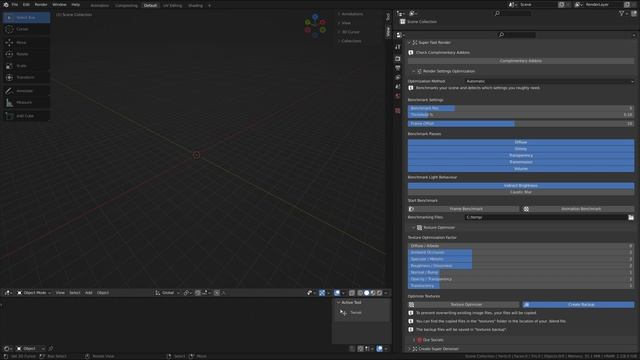Click the Complementary Addons button

[x=521, y=61]
